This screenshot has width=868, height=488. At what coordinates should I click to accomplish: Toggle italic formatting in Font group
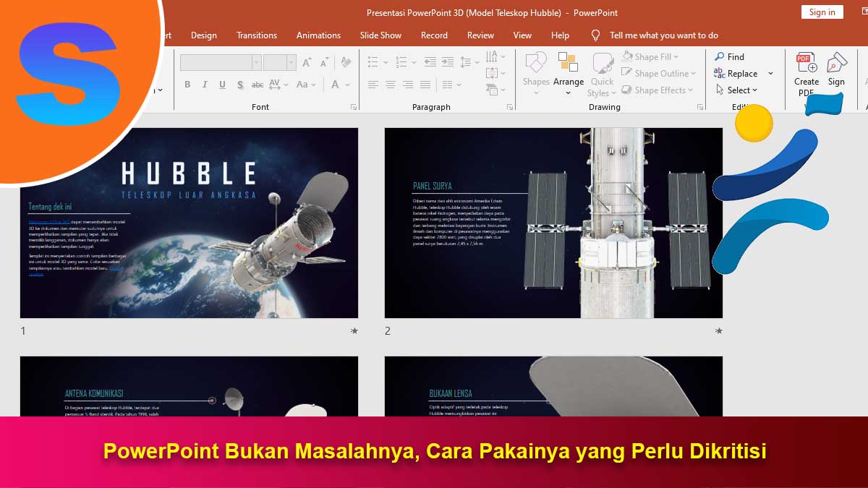(x=204, y=85)
